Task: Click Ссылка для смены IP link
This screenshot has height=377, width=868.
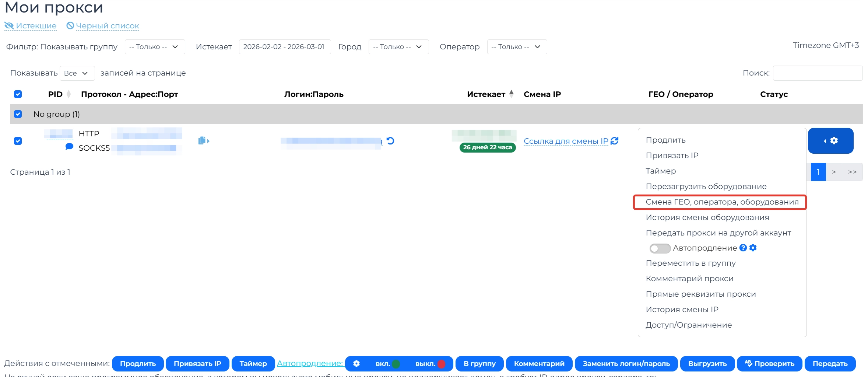Action: click(x=566, y=141)
